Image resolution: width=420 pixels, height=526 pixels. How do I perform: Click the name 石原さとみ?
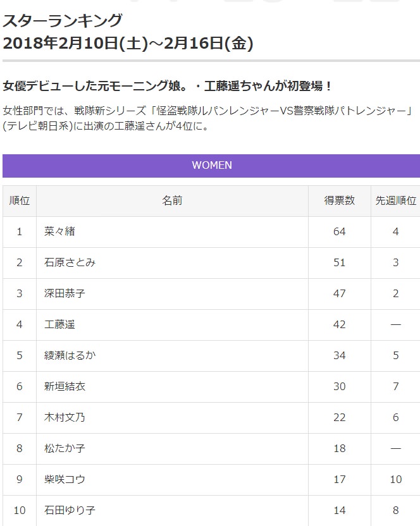pos(70,262)
